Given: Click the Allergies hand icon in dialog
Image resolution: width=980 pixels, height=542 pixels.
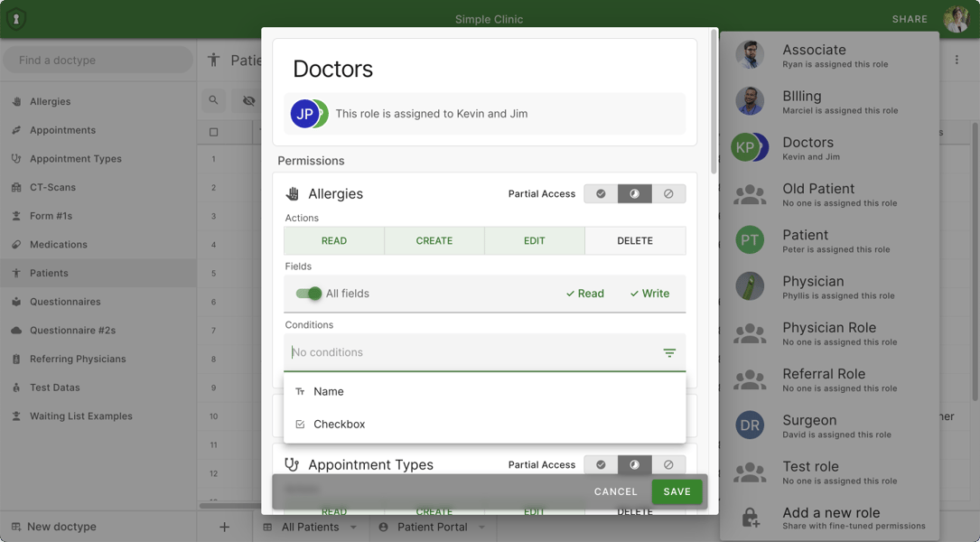Looking at the screenshot, I should (292, 194).
